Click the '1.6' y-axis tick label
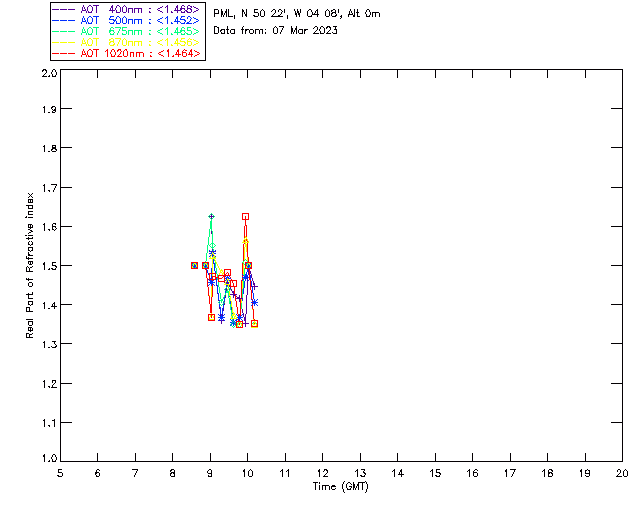 [49, 227]
